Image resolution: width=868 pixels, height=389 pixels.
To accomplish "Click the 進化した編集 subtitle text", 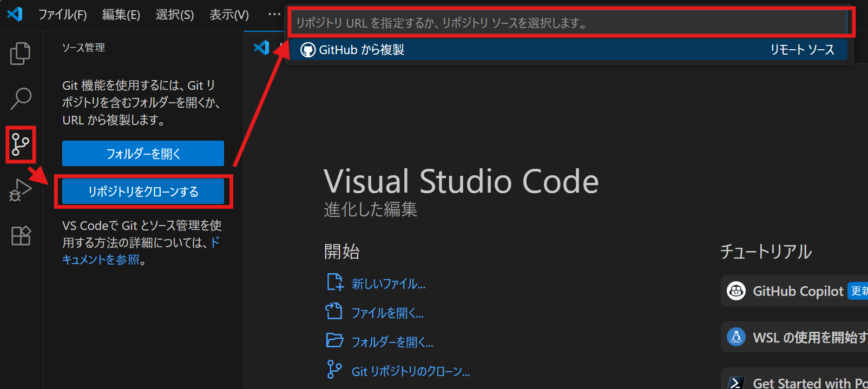I will tap(371, 209).
